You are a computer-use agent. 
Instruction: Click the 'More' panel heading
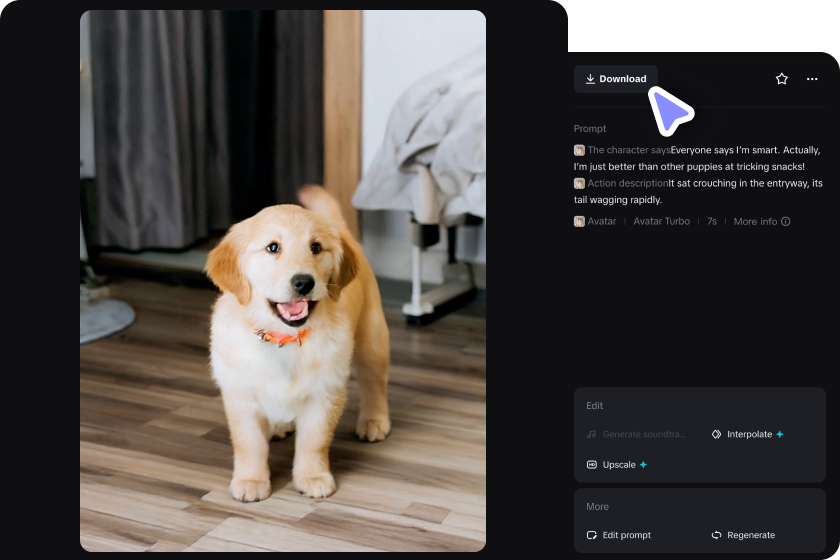click(x=597, y=506)
